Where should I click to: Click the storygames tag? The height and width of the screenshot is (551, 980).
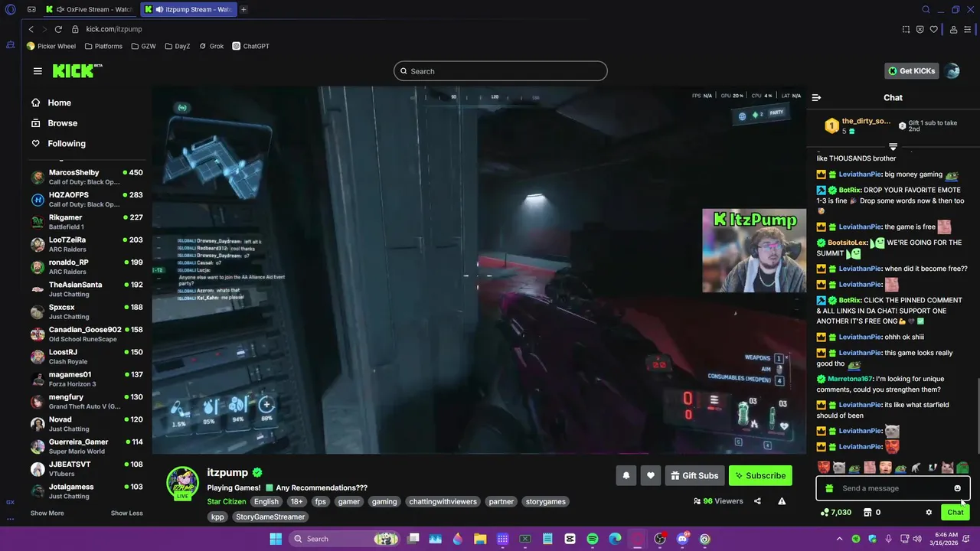[x=546, y=501]
